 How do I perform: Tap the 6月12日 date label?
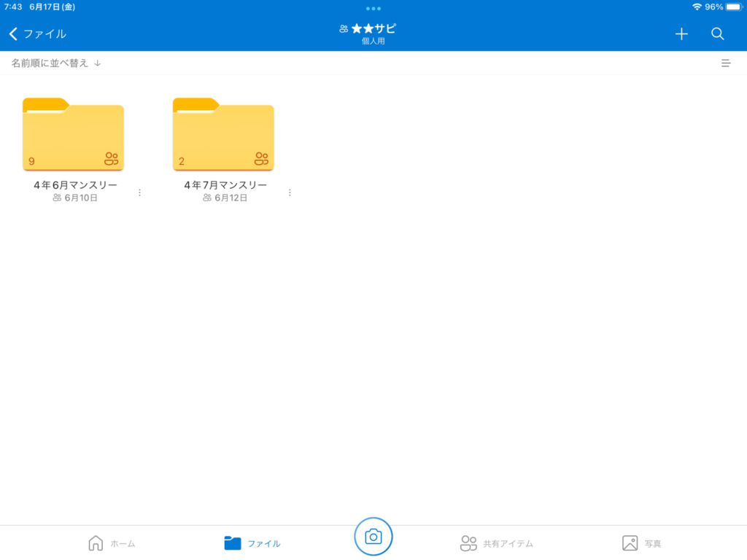(231, 198)
